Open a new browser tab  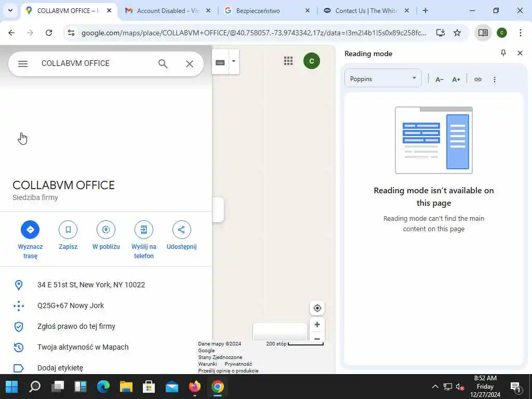point(425,10)
